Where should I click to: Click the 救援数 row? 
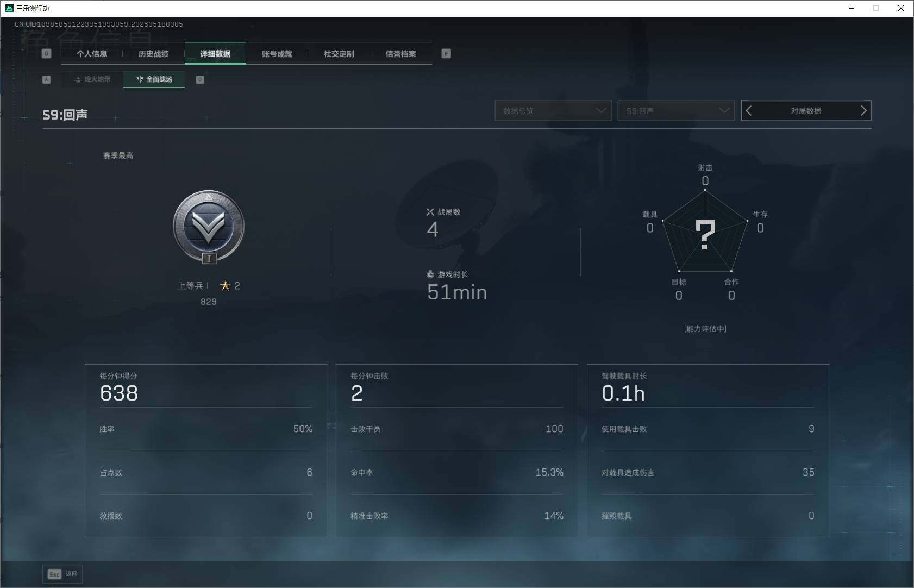206,516
